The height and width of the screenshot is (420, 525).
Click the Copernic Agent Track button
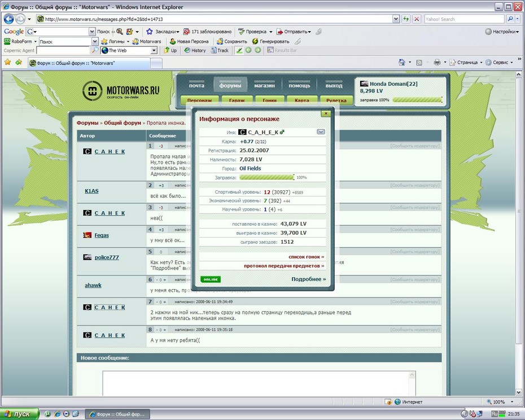click(220, 50)
